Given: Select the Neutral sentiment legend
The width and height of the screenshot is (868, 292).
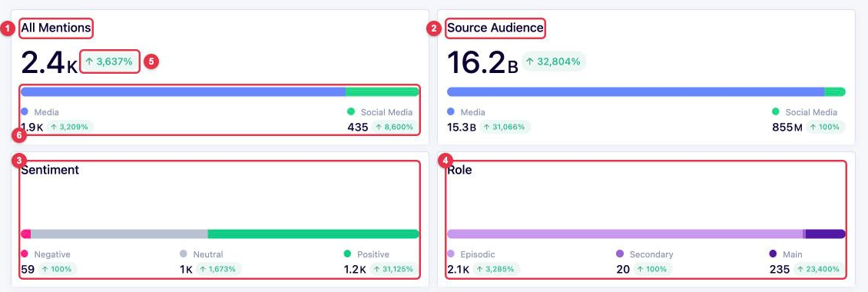Looking at the screenshot, I should pos(201,254).
